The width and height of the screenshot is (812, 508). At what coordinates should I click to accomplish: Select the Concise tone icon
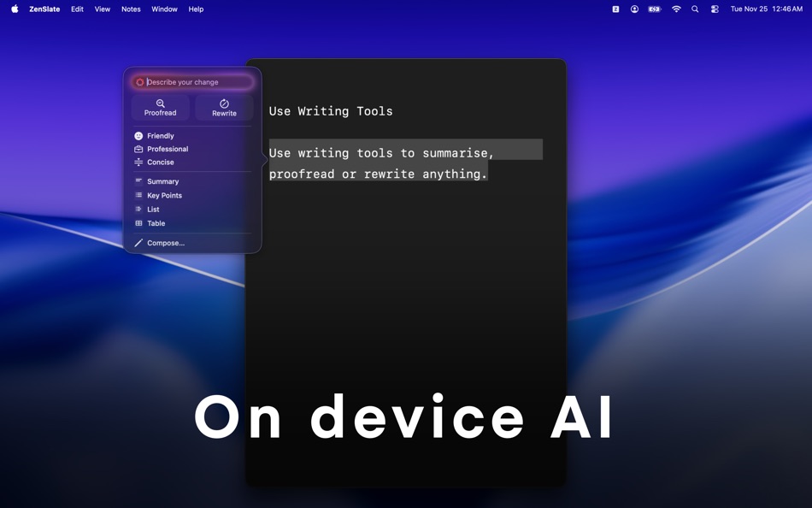138,162
